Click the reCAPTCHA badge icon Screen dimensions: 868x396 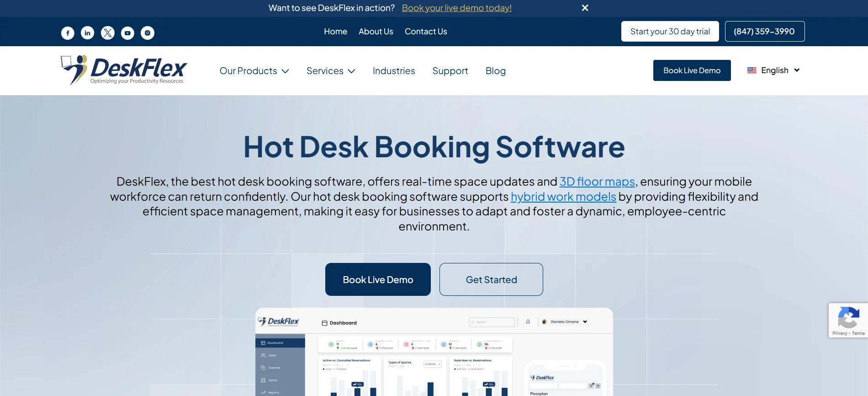(x=848, y=318)
